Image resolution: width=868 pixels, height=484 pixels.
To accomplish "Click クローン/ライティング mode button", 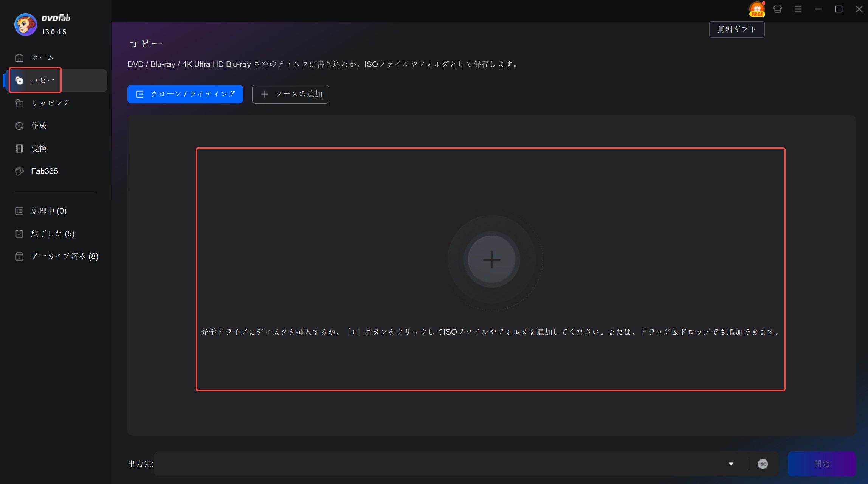I will pos(185,94).
